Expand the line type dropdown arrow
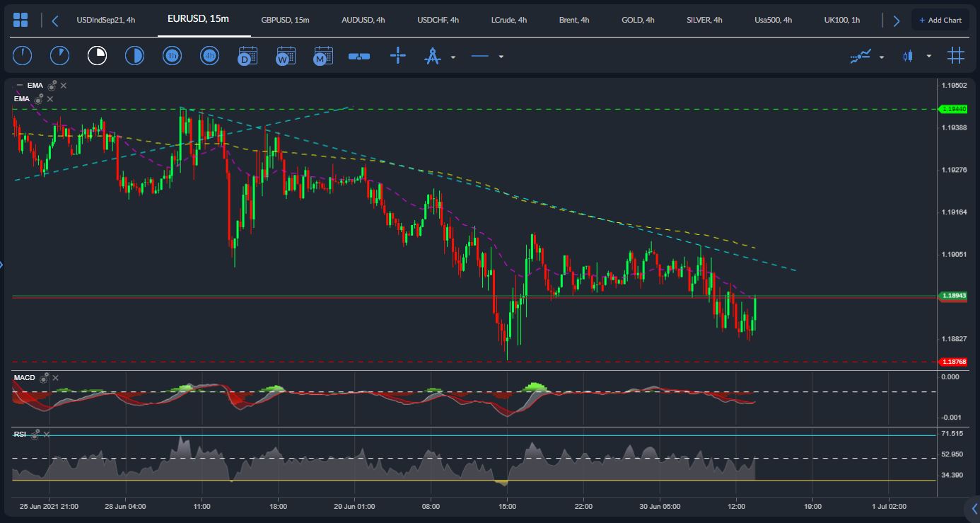 501,57
